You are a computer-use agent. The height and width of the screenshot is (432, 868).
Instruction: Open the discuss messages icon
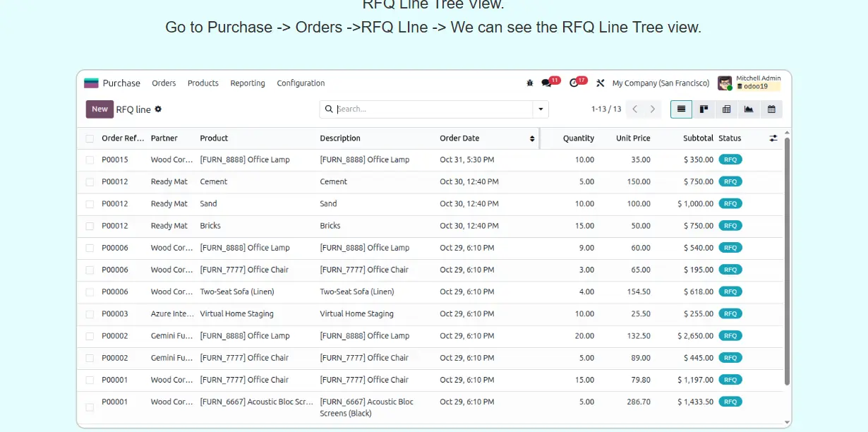click(546, 83)
